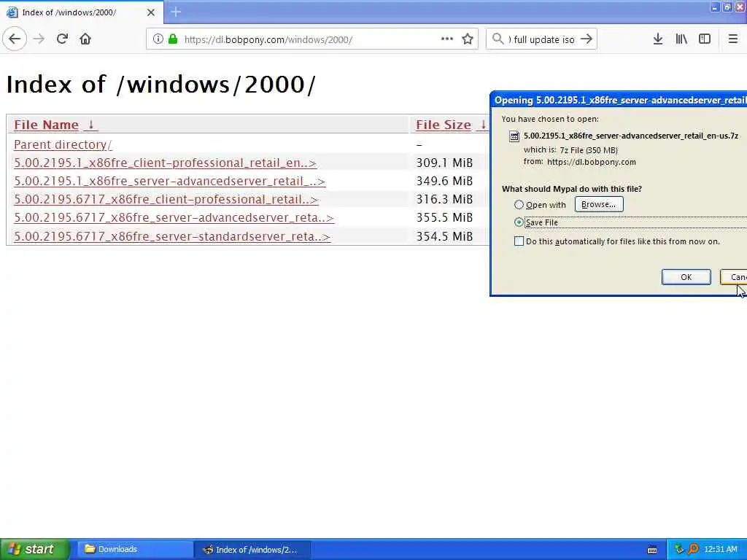
Task: Check Do this automatically for files
Action: [x=519, y=241]
